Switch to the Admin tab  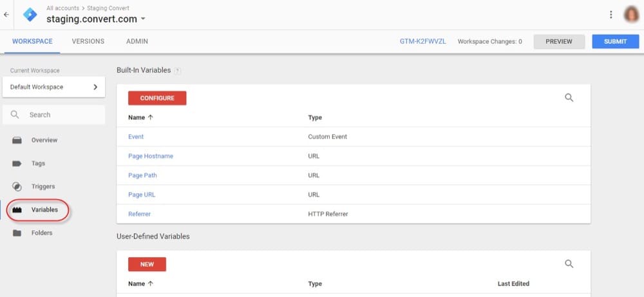137,41
